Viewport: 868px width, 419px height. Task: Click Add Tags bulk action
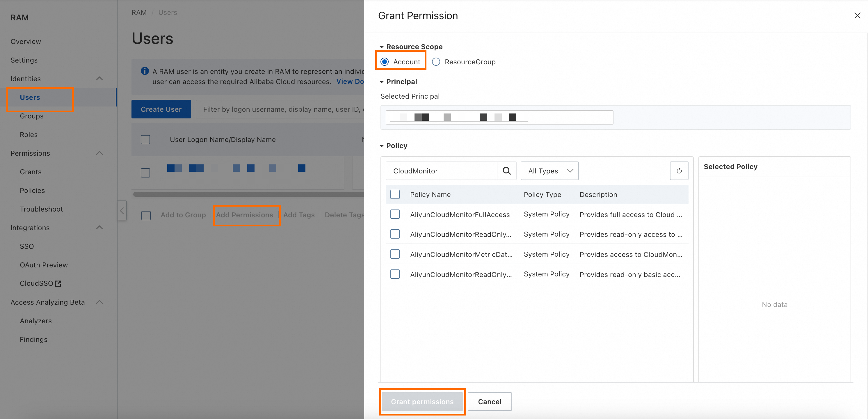299,215
